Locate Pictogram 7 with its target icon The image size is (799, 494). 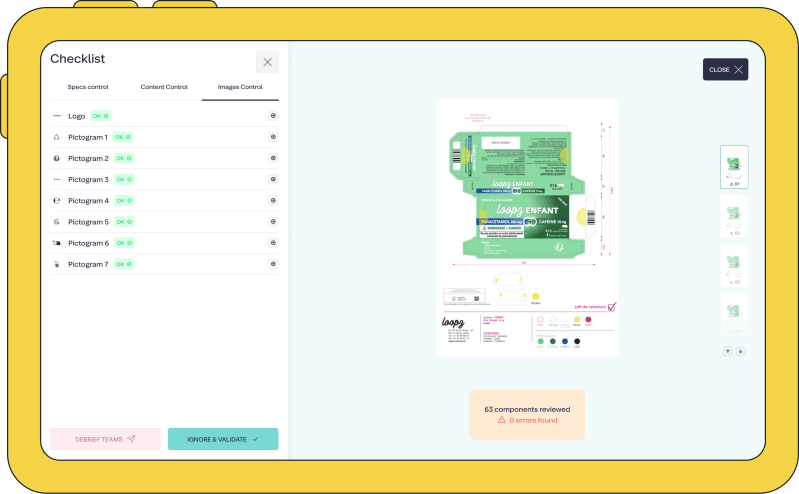273,264
